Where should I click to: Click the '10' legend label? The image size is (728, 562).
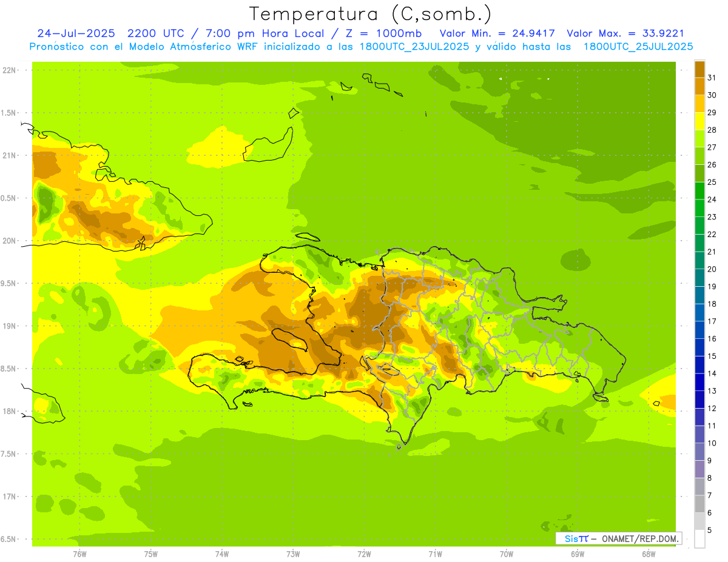click(x=712, y=443)
